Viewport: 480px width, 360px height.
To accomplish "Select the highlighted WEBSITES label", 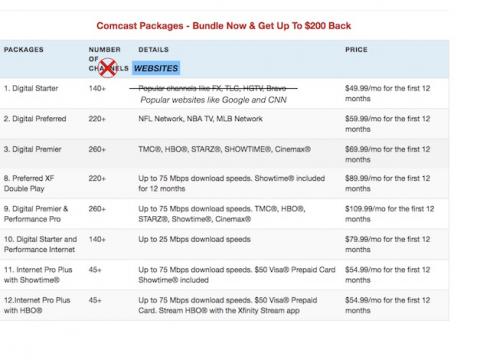I will pos(156,68).
